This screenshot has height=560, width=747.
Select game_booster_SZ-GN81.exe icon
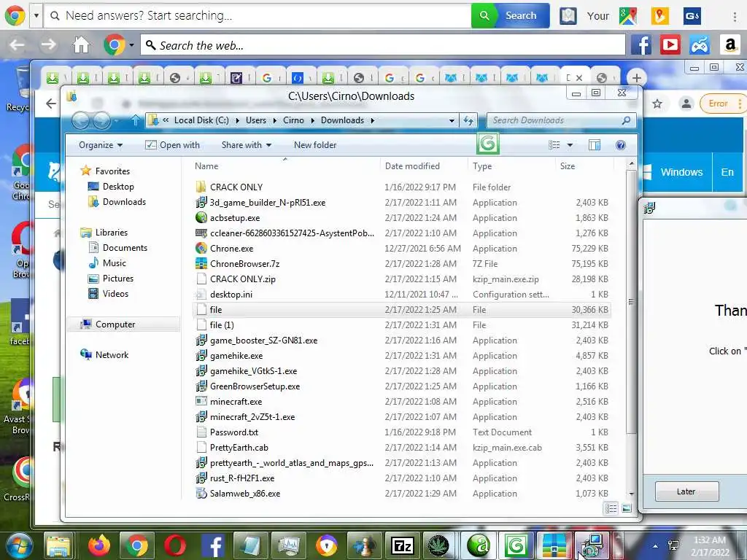pyautogui.click(x=201, y=340)
